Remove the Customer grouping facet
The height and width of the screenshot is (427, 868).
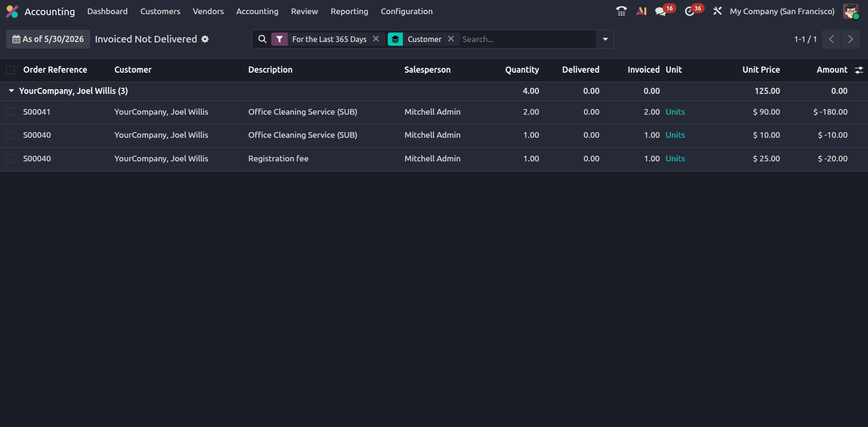coord(451,39)
